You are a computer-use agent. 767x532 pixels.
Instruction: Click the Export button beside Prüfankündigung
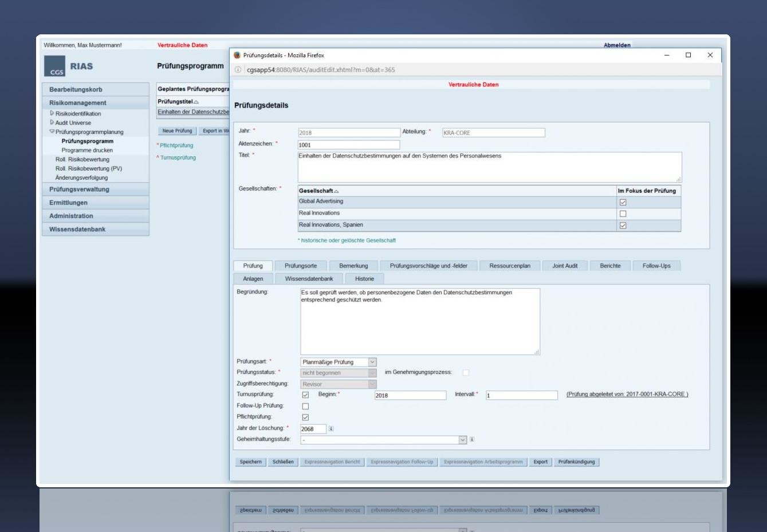click(541, 462)
